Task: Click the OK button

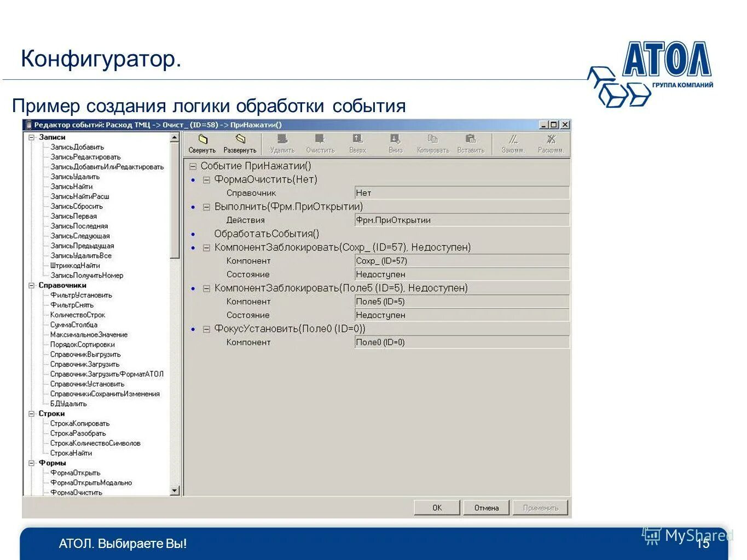Action: [437, 507]
